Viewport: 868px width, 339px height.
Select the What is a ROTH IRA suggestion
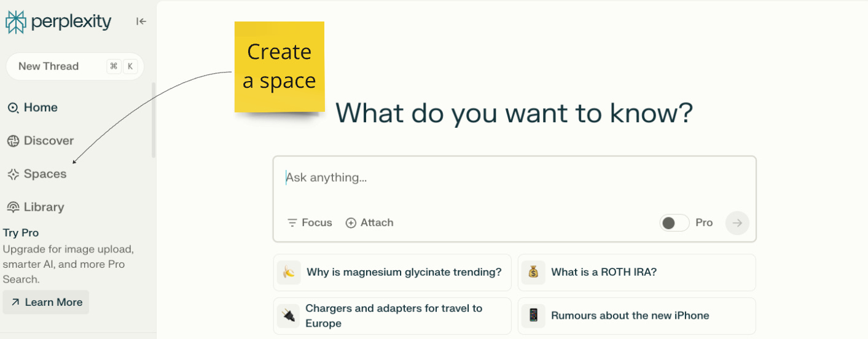636,272
